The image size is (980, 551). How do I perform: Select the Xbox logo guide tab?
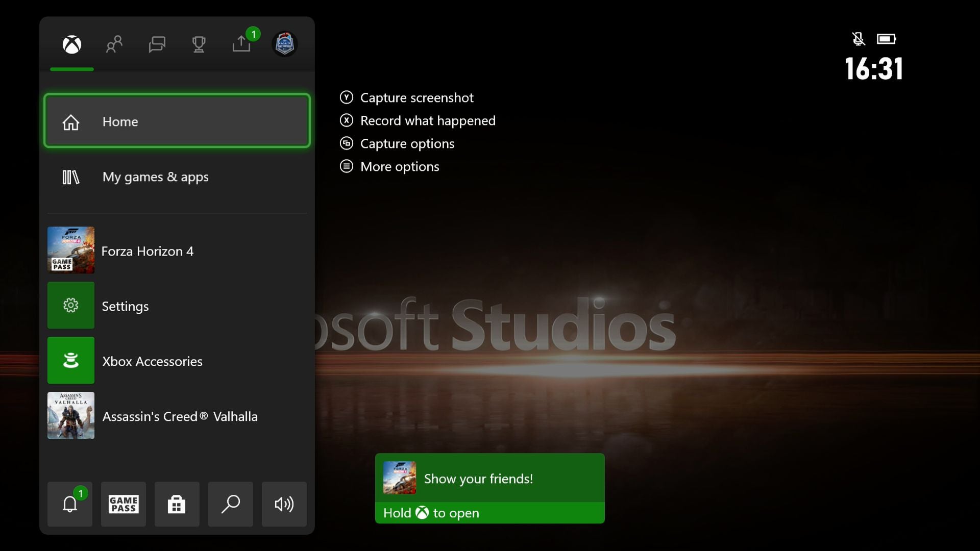pyautogui.click(x=72, y=44)
